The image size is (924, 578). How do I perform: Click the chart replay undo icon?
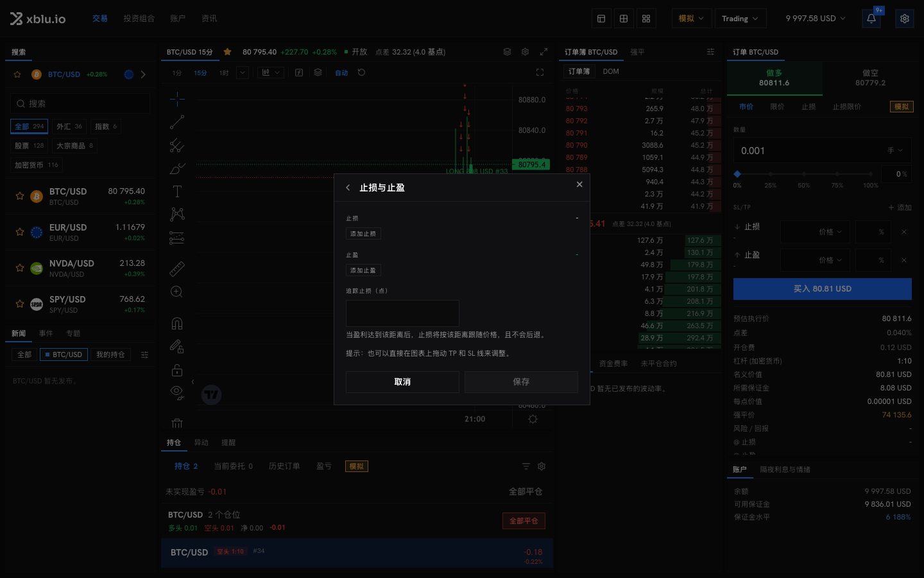pyautogui.click(x=361, y=73)
